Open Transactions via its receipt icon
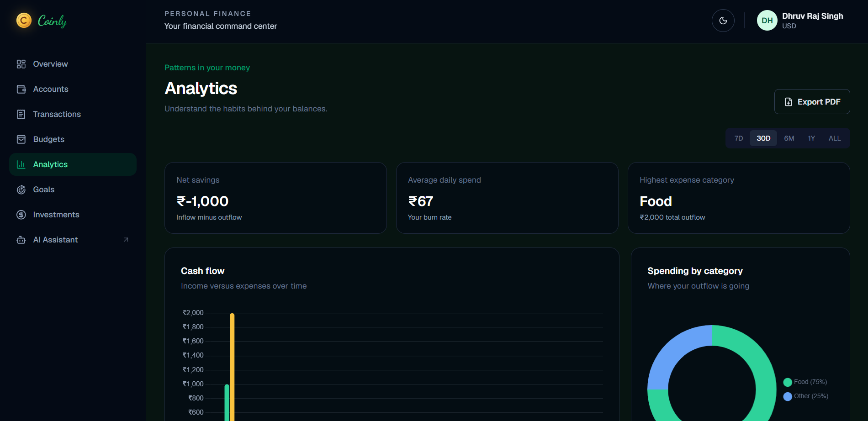The width and height of the screenshot is (868, 421). point(21,114)
